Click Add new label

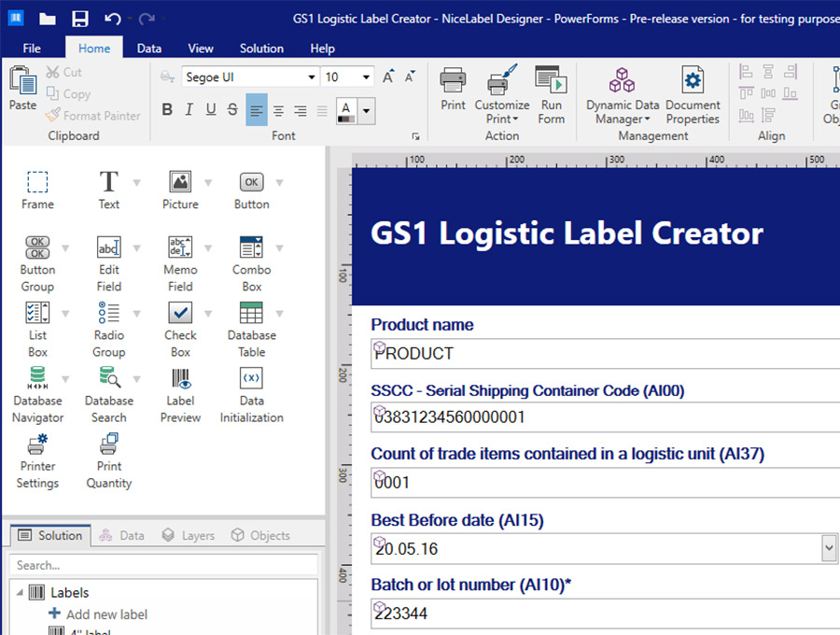(x=98, y=614)
